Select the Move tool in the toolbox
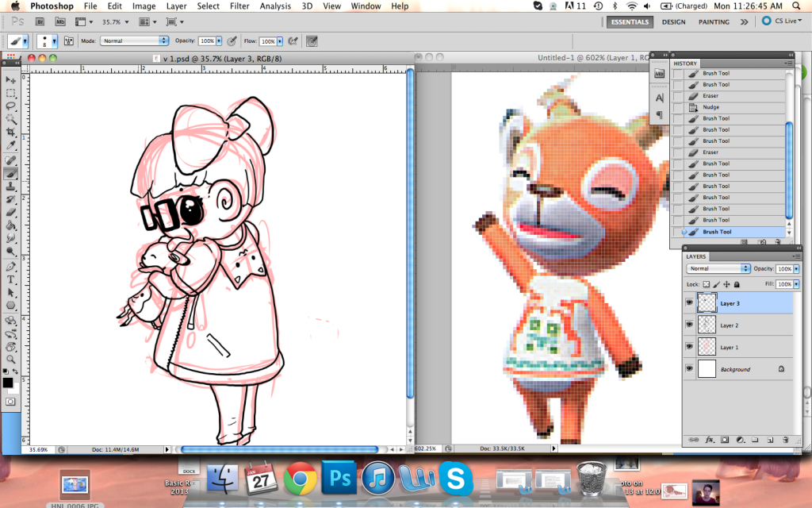This screenshot has width=812, height=508. point(11,79)
